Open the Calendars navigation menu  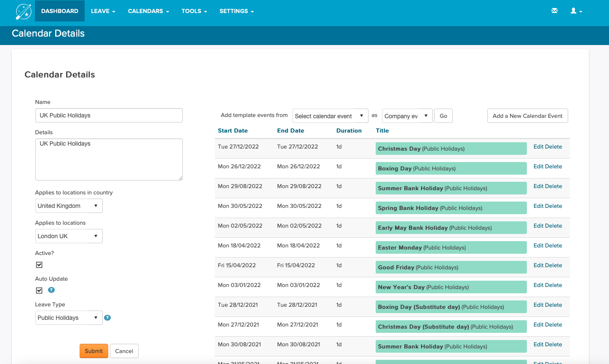point(148,11)
